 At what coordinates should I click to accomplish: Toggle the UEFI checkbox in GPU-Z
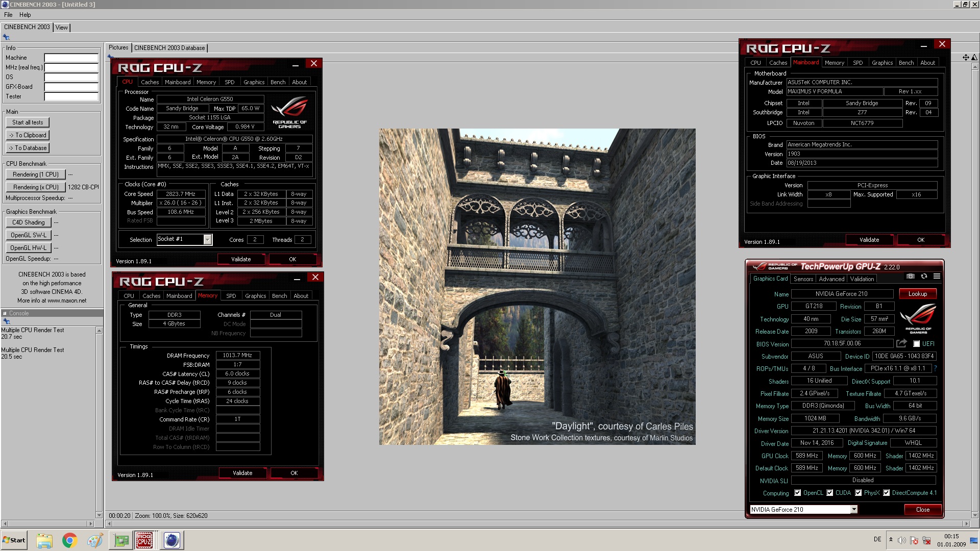tap(916, 344)
